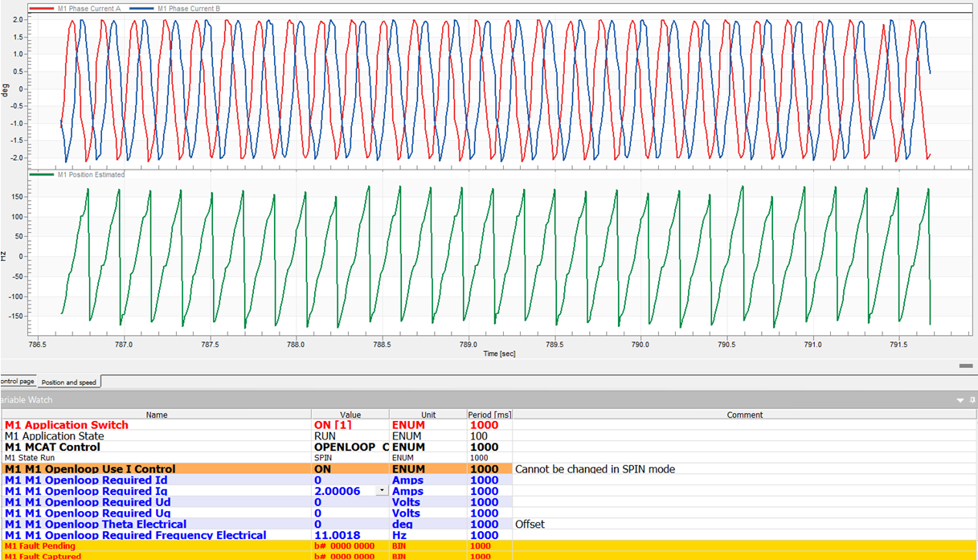This screenshot has width=978, height=560.
Task: Select M1 Application Switch ON value
Action: pos(333,425)
